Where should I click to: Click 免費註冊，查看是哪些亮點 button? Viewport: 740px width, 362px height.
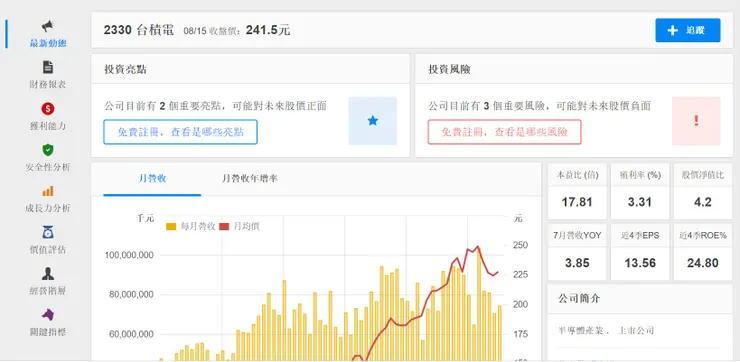(180, 132)
